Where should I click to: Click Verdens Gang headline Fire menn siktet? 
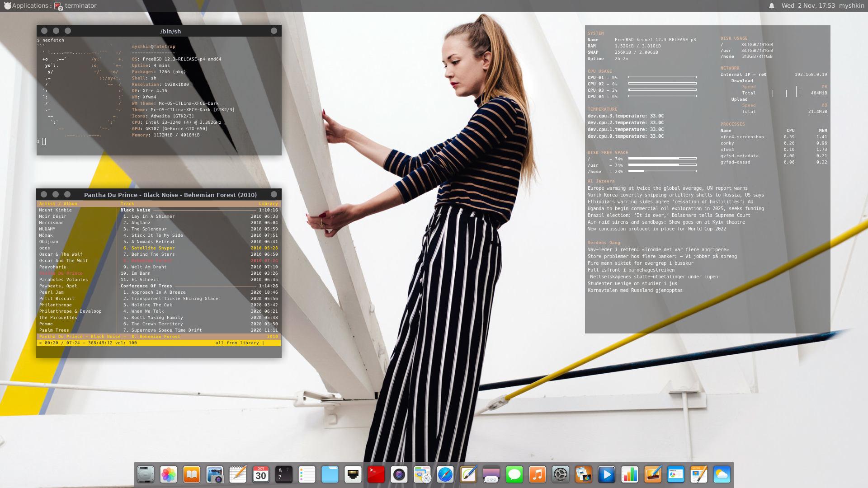tap(640, 263)
